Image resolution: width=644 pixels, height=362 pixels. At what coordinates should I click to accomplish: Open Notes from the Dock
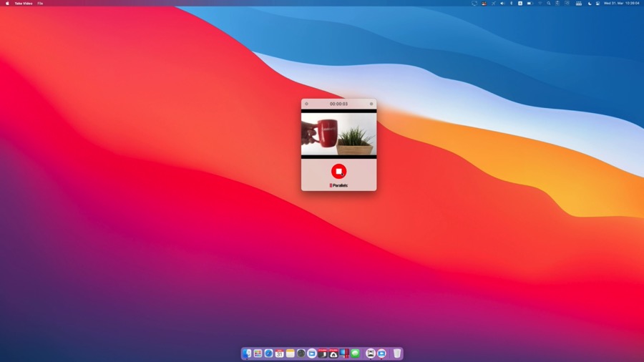tap(291, 353)
